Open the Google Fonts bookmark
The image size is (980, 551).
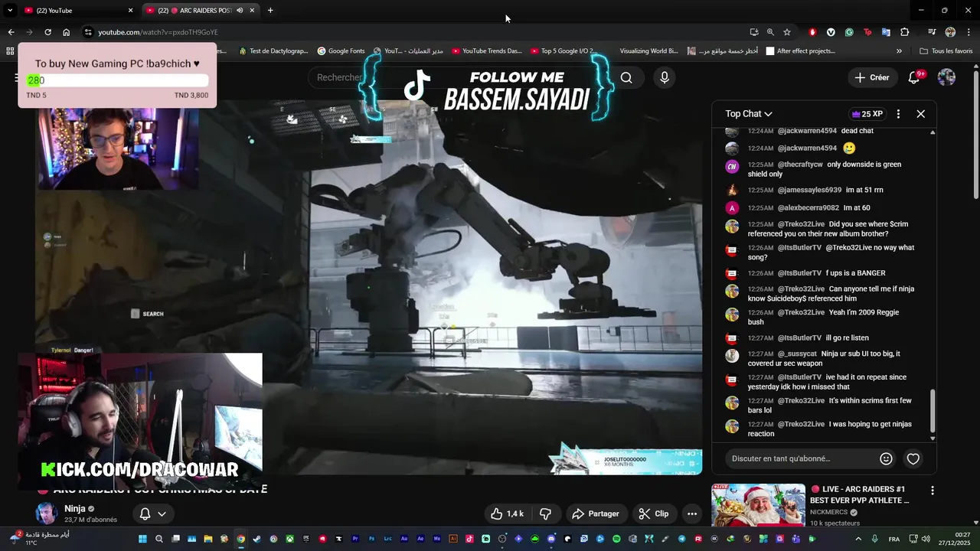(341, 51)
